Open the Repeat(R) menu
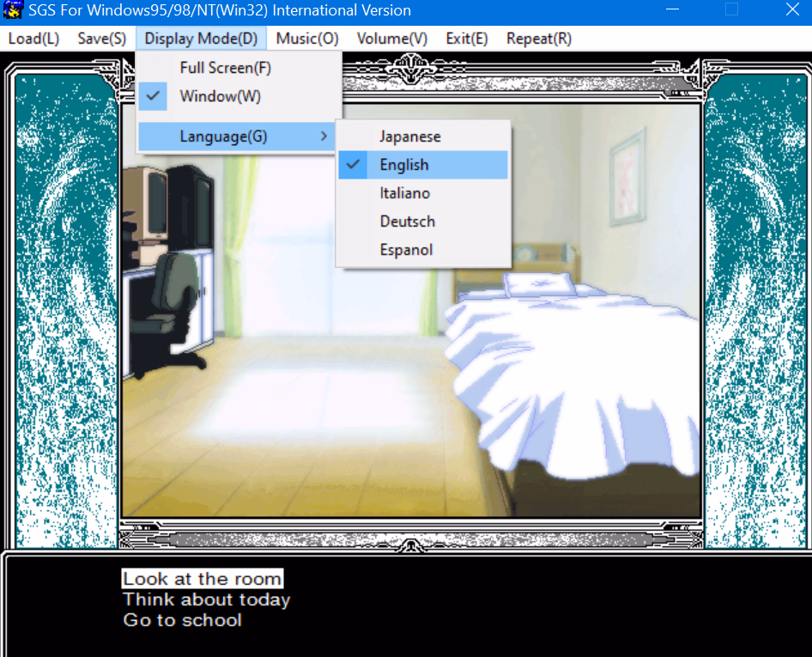This screenshot has height=657, width=812. [538, 39]
